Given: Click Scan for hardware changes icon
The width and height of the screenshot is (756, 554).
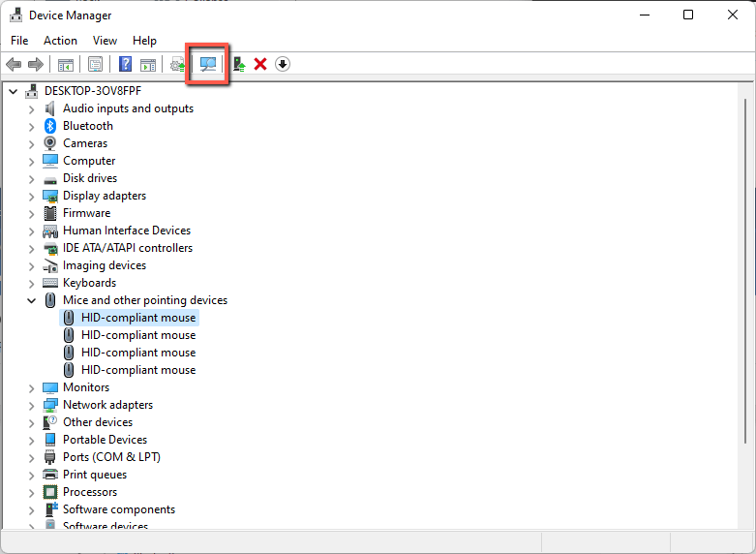Looking at the screenshot, I should (208, 64).
